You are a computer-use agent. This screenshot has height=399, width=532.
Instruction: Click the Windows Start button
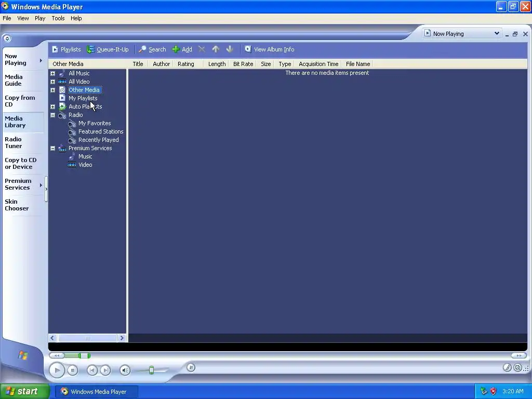click(x=25, y=392)
